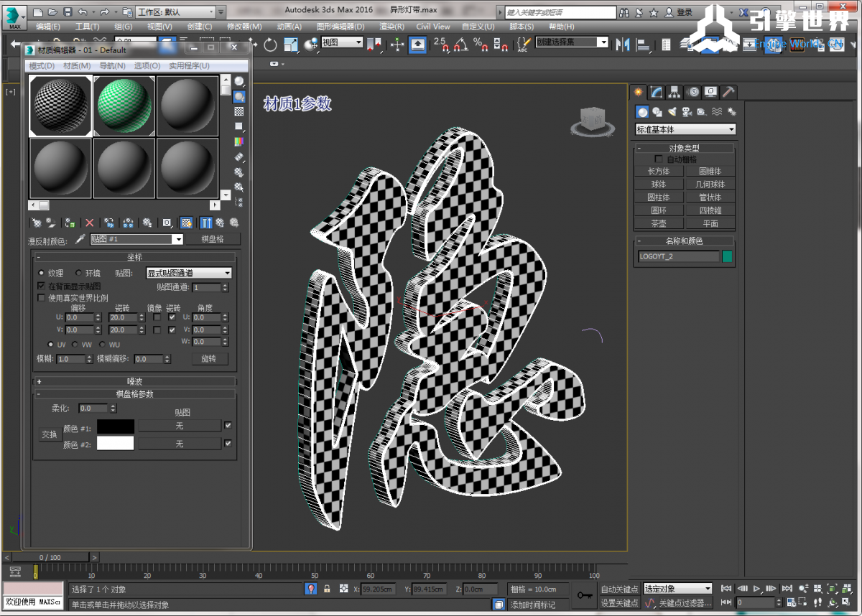Expand the 噪波 rollout
Screen dimensions: 862x616
pyautogui.click(x=135, y=381)
